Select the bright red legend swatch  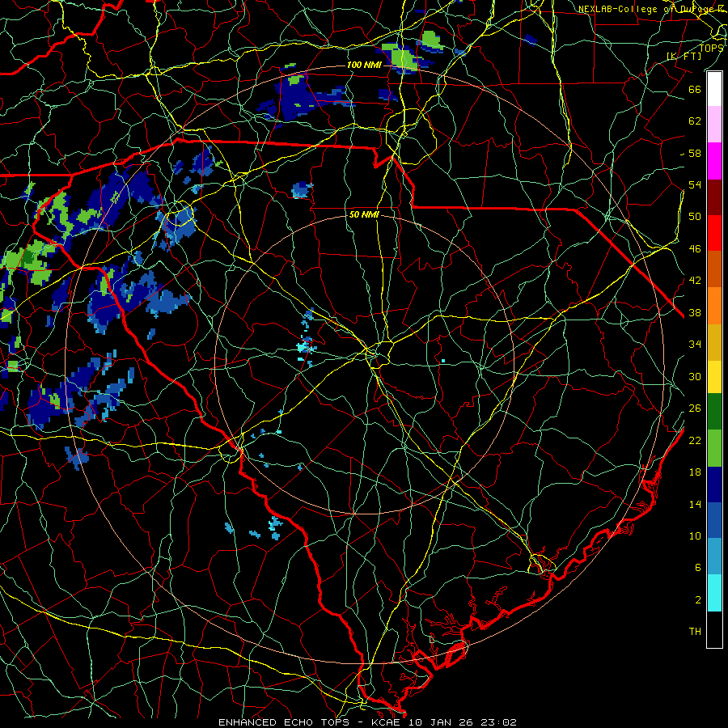click(714, 233)
